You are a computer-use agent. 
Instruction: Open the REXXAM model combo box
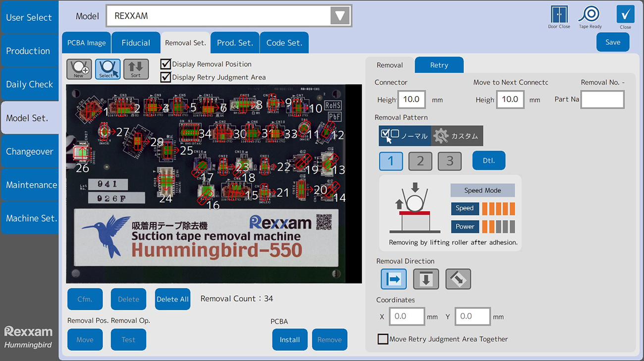click(229, 16)
